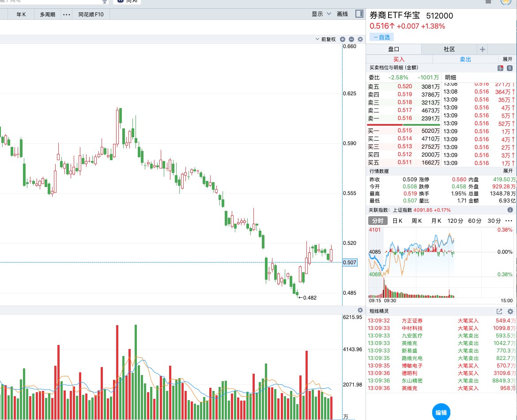Click the zoom out icon above the chart
Image resolution: width=517 pixels, height=420 pixels.
(x=351, y=39)
